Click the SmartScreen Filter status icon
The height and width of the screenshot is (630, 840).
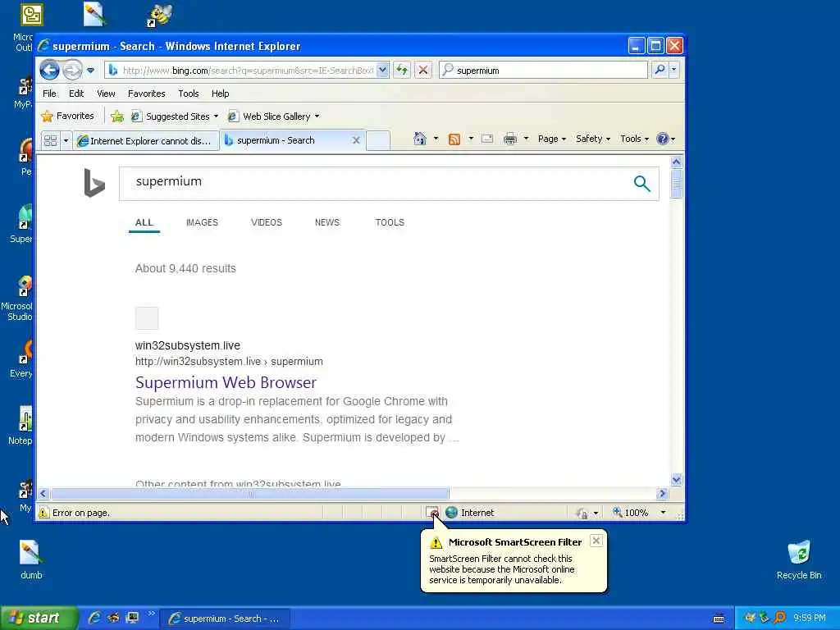click(x=432, y=513)
